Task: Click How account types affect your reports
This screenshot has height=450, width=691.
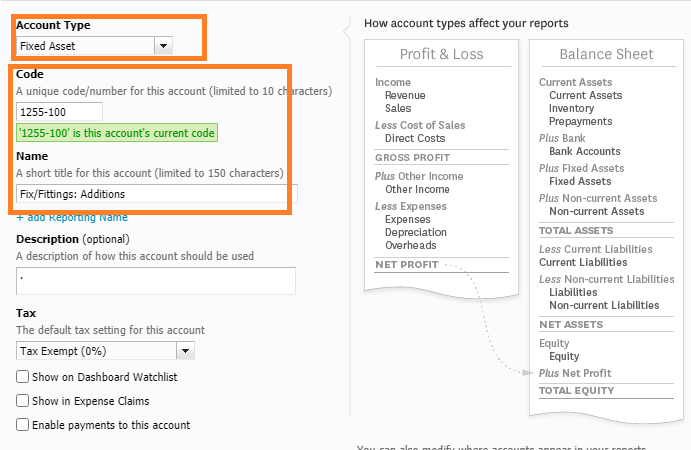Action: point(466,23)
